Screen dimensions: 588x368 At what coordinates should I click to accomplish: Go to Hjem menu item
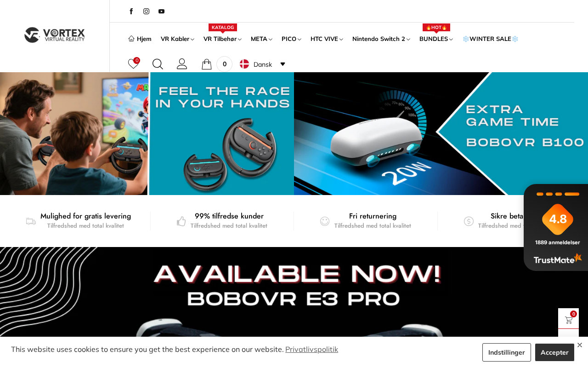point(140,39)
